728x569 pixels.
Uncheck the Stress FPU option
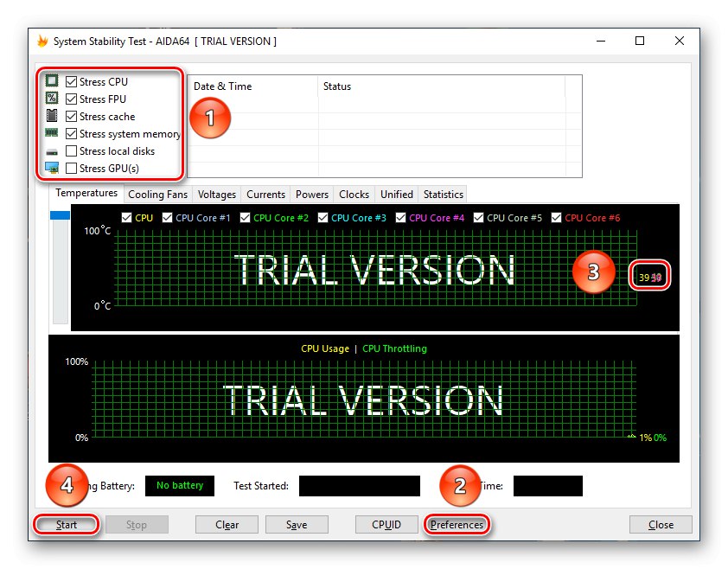[x=71, y=99]
